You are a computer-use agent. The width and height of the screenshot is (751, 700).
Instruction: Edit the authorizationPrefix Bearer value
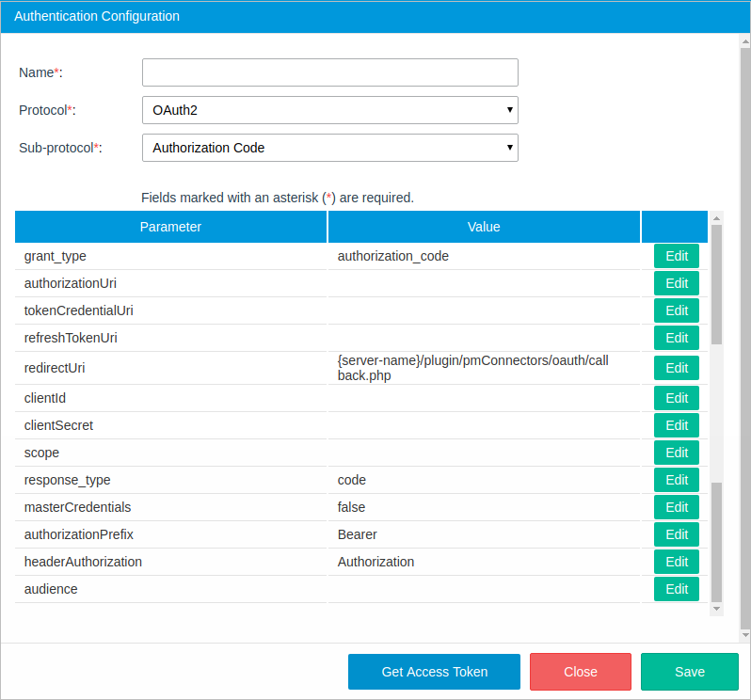pyautogui.click(x=677, y=534)
